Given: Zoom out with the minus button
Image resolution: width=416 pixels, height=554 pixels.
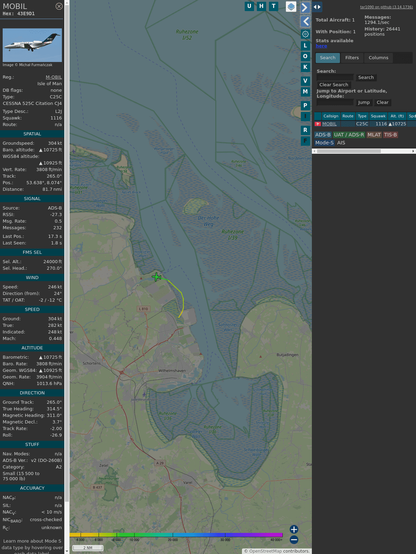Looking at the screenshot, I should coord(294,540).
